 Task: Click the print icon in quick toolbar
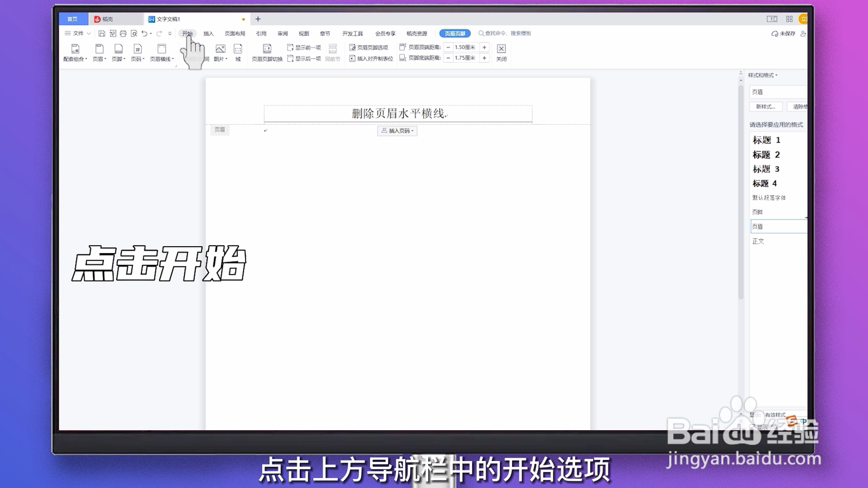click(x=123, y=33)
